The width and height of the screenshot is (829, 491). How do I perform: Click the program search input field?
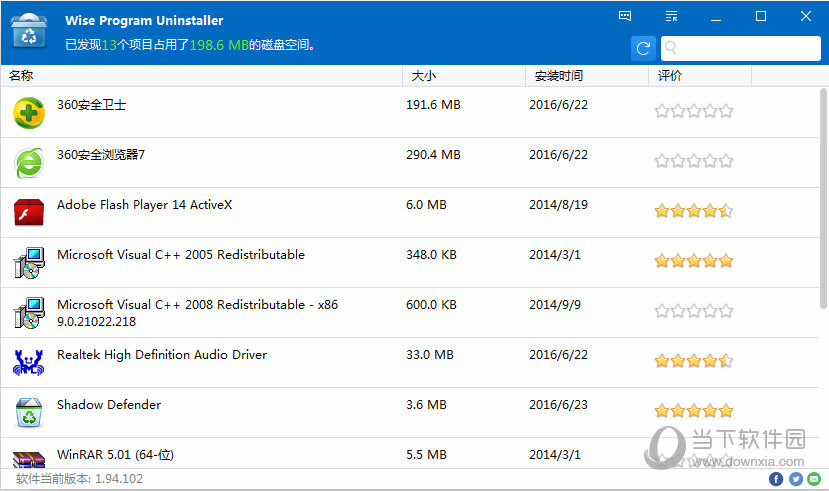coord(741,49)
